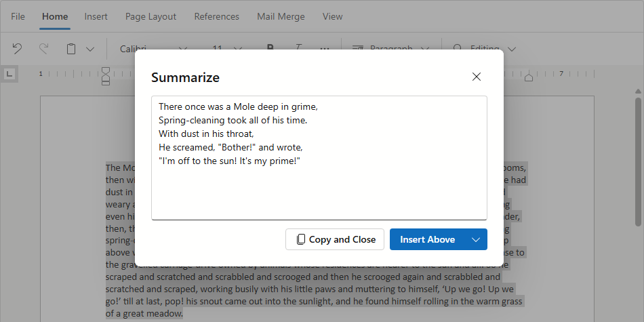Click line 'There once was a Mole deep in grime,'
Viewport: 644px width, 322px height.
click(238, 107)
